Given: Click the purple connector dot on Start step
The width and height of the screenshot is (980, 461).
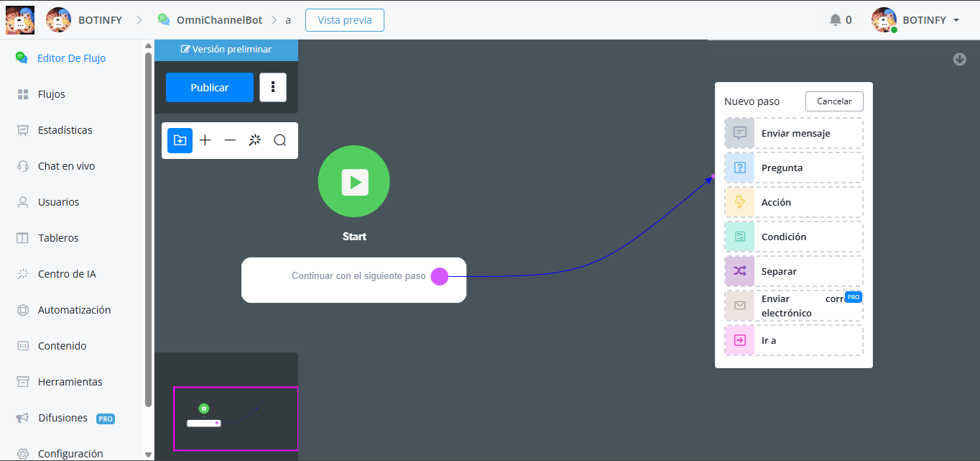Looking at the screenshot, I should pyautogui.click(x=440, y=276).
